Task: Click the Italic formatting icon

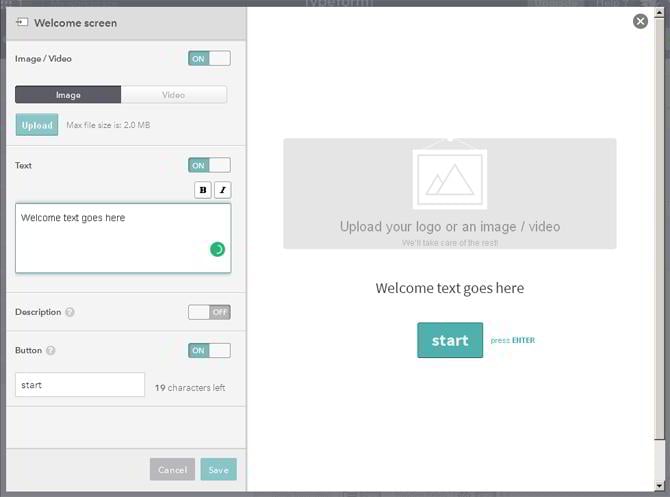Action: click(x=222, y=190)
